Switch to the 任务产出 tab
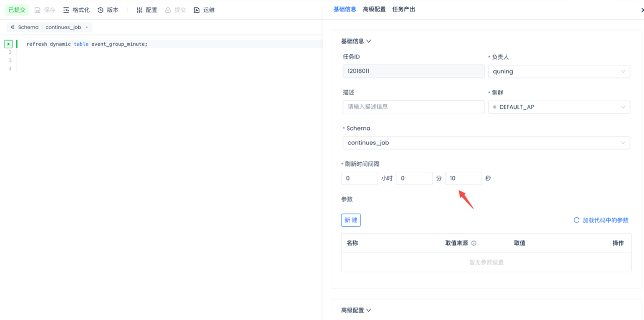 pos(403,9)
